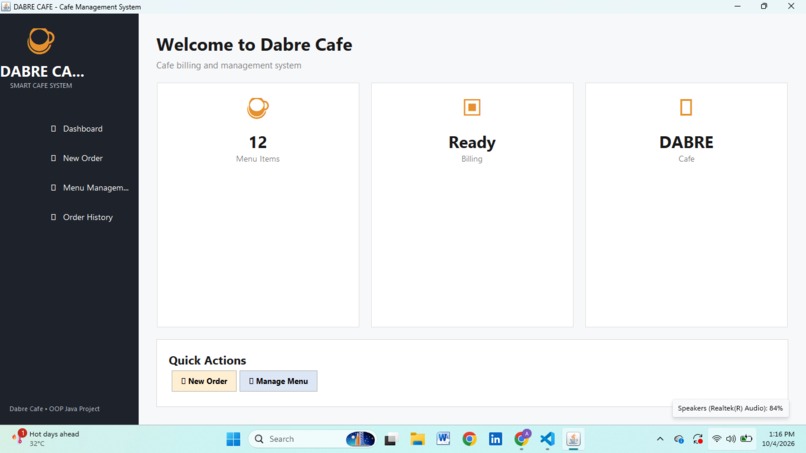Click the taskbar Search box
The height and width of the screenshot is (453, 806).
pyautogui.click(x=312, y=439)
